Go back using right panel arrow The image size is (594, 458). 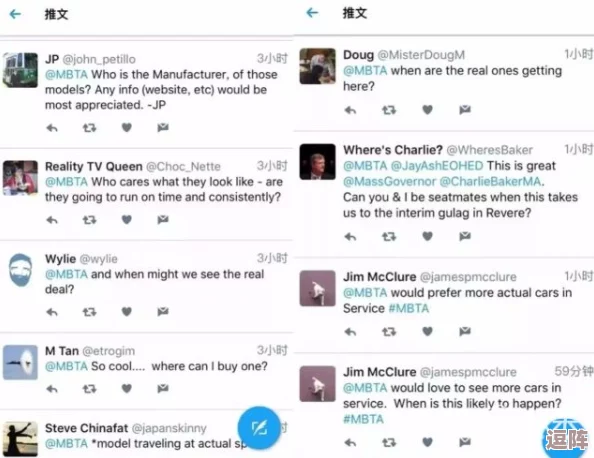pyautogui.click(x=312, y=13)
